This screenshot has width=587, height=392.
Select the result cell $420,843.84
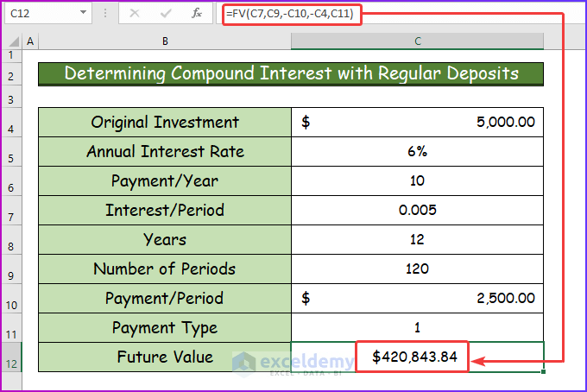tap(418, 357)
